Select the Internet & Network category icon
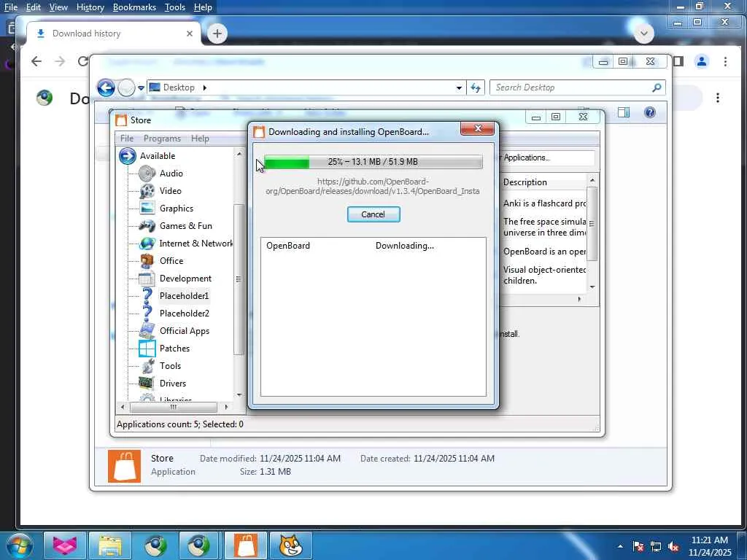 pos(147,244)
